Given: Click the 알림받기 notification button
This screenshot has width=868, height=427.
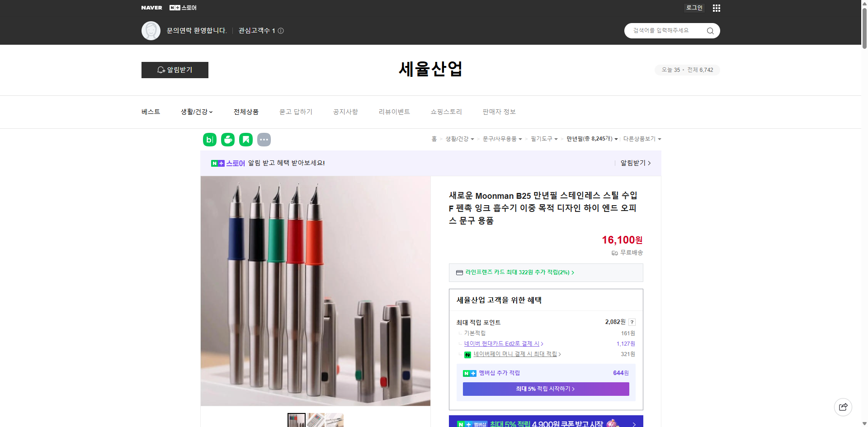Looking at the screenshot, I should [175, 70].
